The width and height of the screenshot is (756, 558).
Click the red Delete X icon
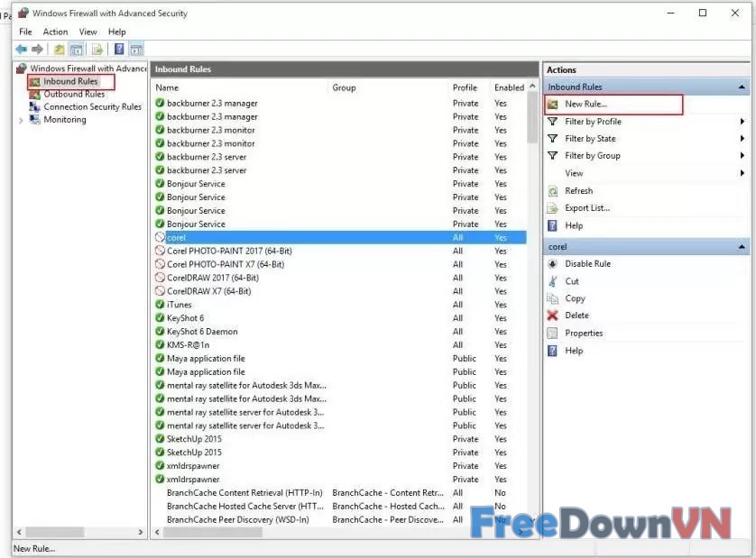point(553,316)
